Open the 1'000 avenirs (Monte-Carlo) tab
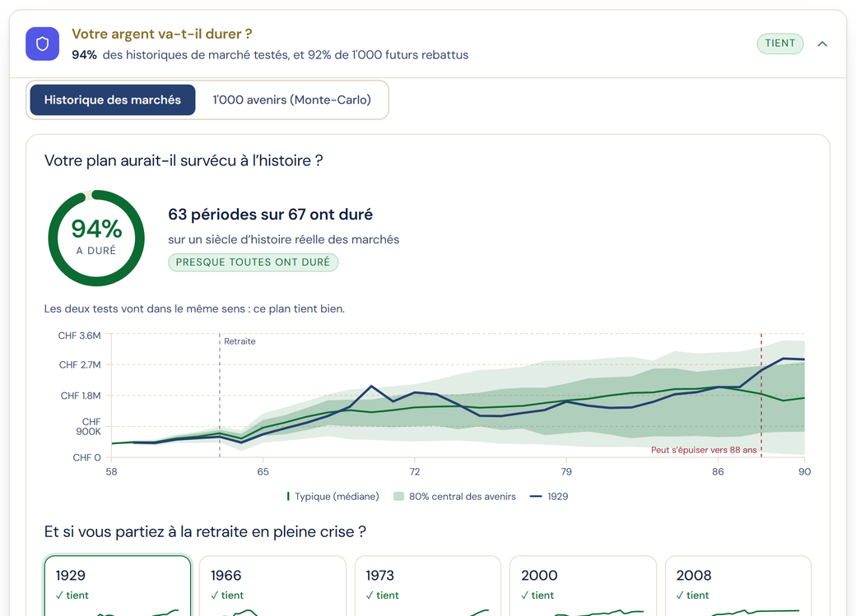Screen dimensions: 856x616 [x=291, y=100]
